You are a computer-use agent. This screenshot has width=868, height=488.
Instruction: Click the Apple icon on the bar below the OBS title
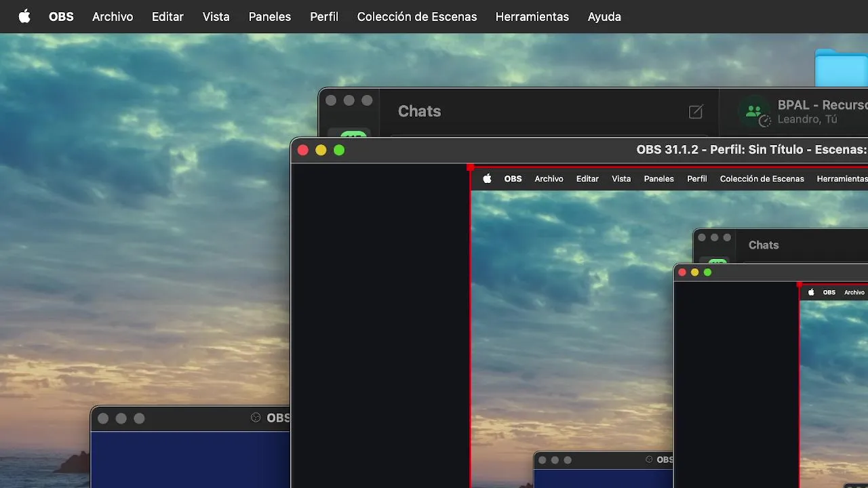click(x=487, y=179)
